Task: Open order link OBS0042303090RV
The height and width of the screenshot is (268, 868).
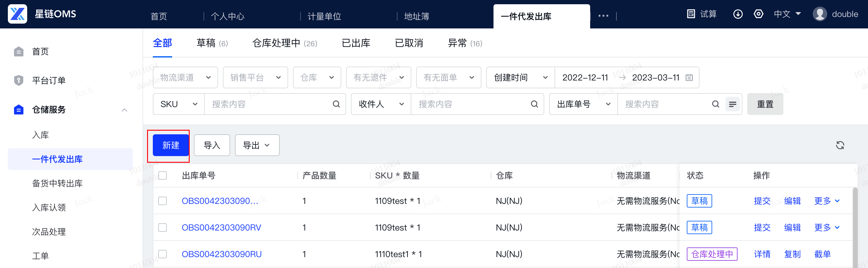Action: tap(221, 227)
